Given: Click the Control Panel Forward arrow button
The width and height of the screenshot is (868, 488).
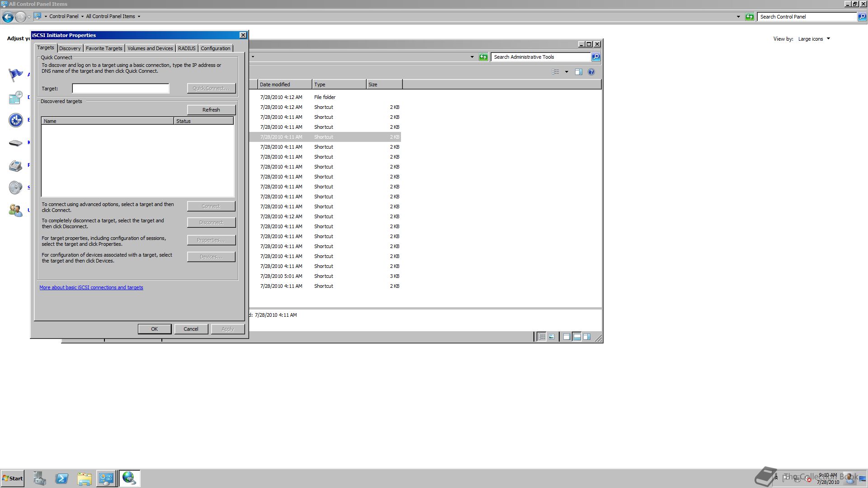Looking at the screenshot, I should pyautogui.click(x=20, y=17).
